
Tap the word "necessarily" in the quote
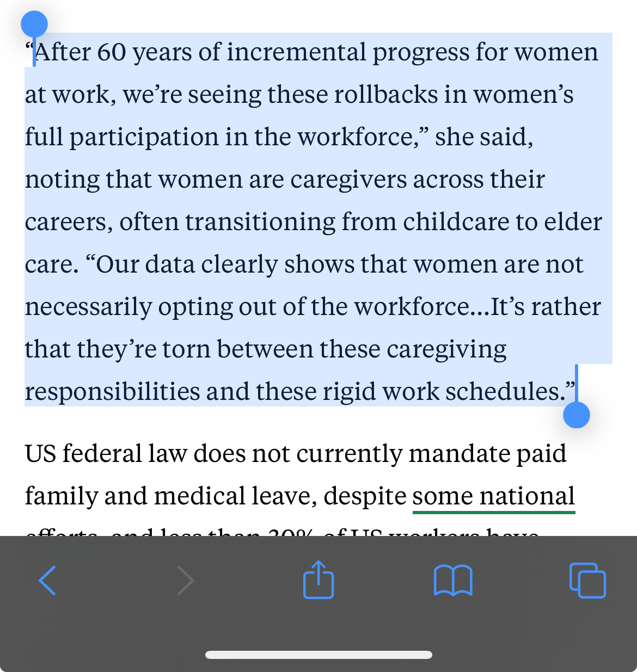[88, 307]
